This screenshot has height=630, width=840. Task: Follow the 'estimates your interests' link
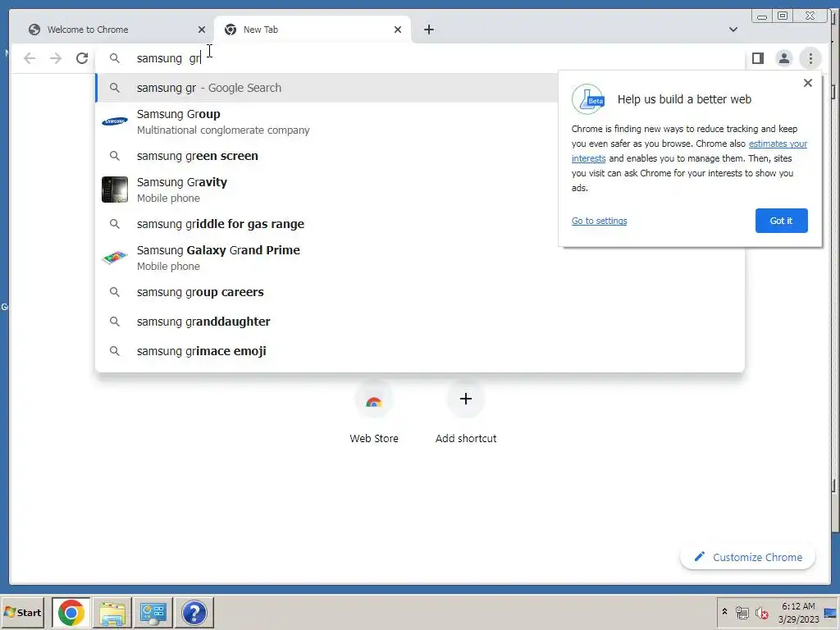point(778,144)
